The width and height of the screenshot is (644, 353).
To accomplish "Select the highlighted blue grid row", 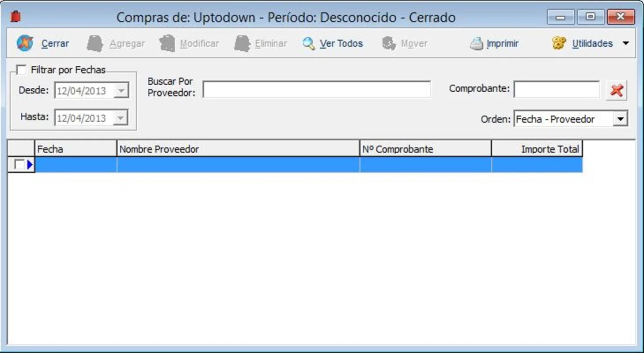I will pyautogui.click(x=308, y=165).
